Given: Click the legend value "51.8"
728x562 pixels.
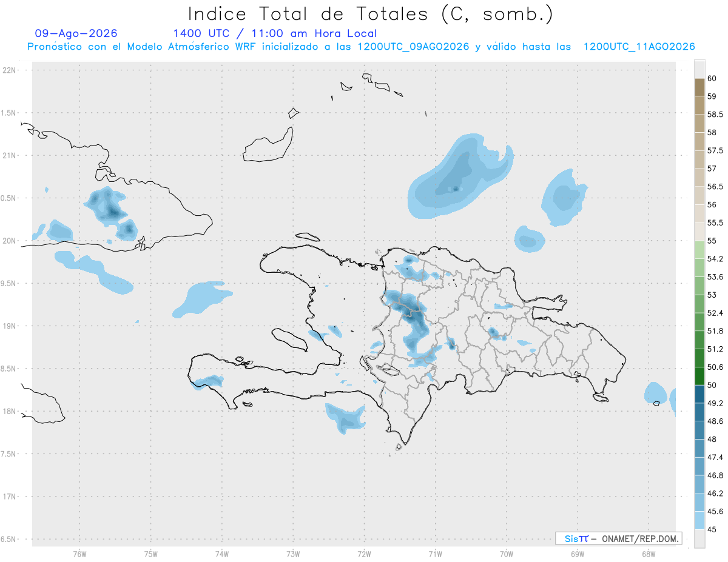Looking at the screenshot, I should tap(715, 331).
